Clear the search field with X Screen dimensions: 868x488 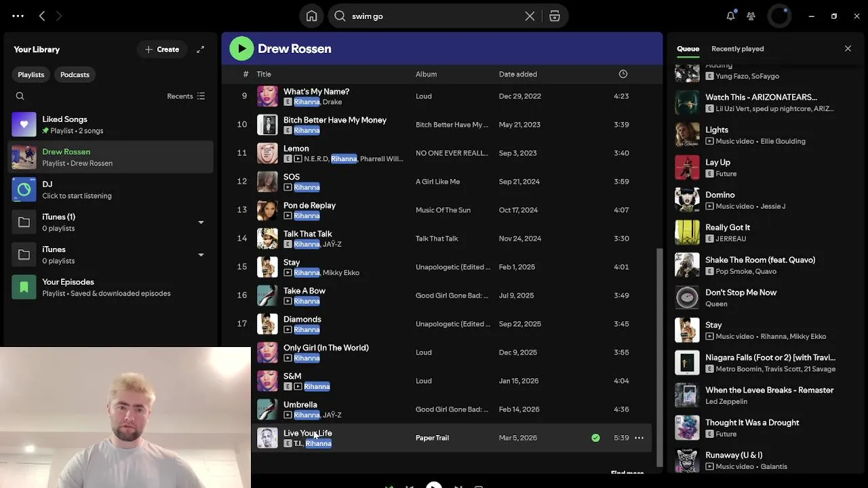pyautogui.click(x=530, y=16)
